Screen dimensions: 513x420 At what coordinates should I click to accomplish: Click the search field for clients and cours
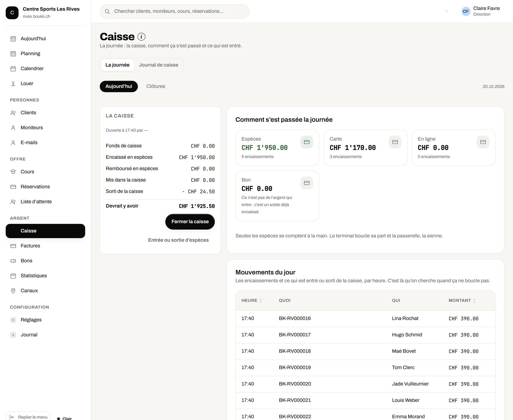(174, 11)
